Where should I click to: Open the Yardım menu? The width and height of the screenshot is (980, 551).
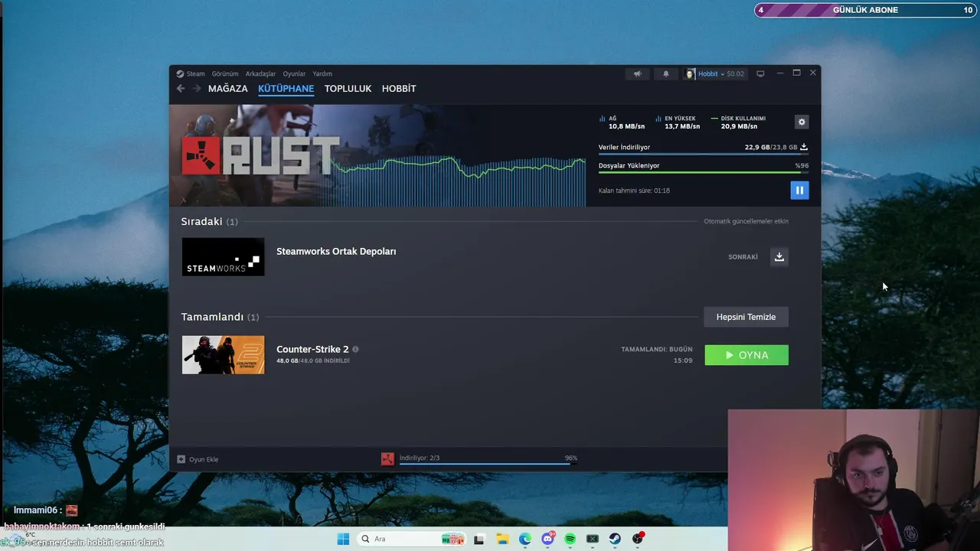point(322,73)
